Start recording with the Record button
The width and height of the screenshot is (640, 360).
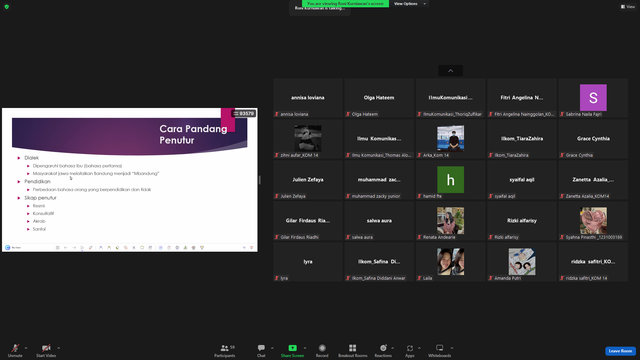(322, 350)
